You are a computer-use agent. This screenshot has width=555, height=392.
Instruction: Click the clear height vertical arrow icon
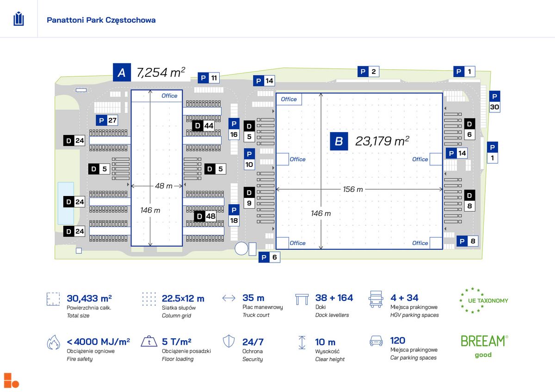(302, 343)
